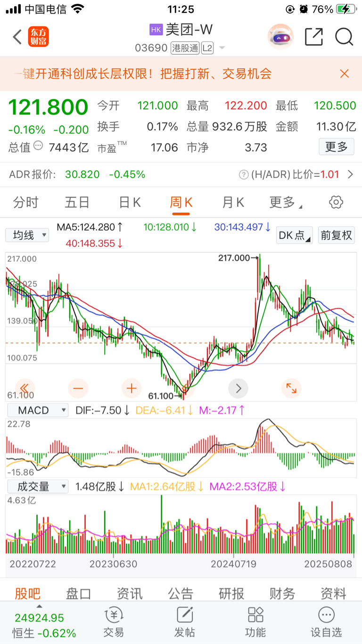Tap the double-left jump chart button
Viewport: 362px width, 644px height.
25,388
